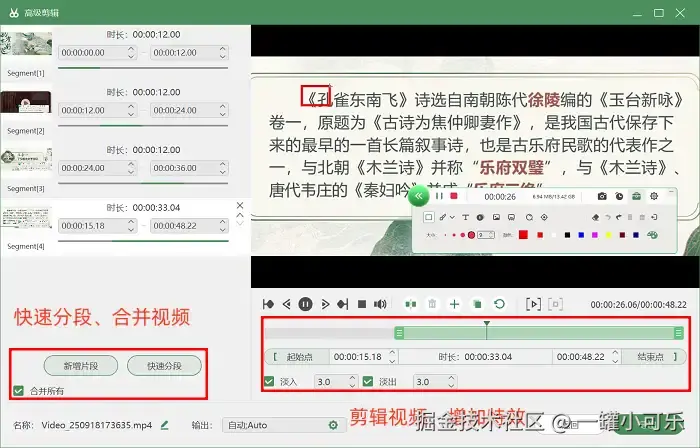Set the 起始点 start point button
700x448 pixels.
pyautogui.click(x=297, y=357)
